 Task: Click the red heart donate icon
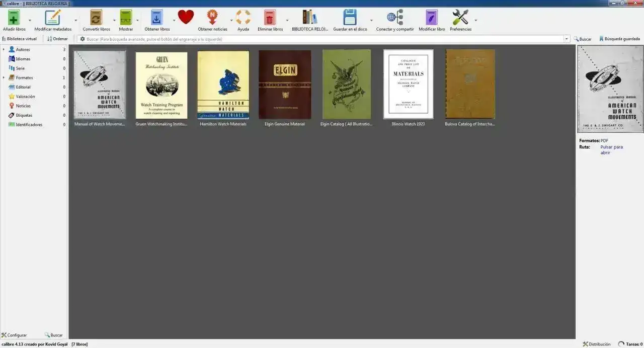click(x=186, y=17)
